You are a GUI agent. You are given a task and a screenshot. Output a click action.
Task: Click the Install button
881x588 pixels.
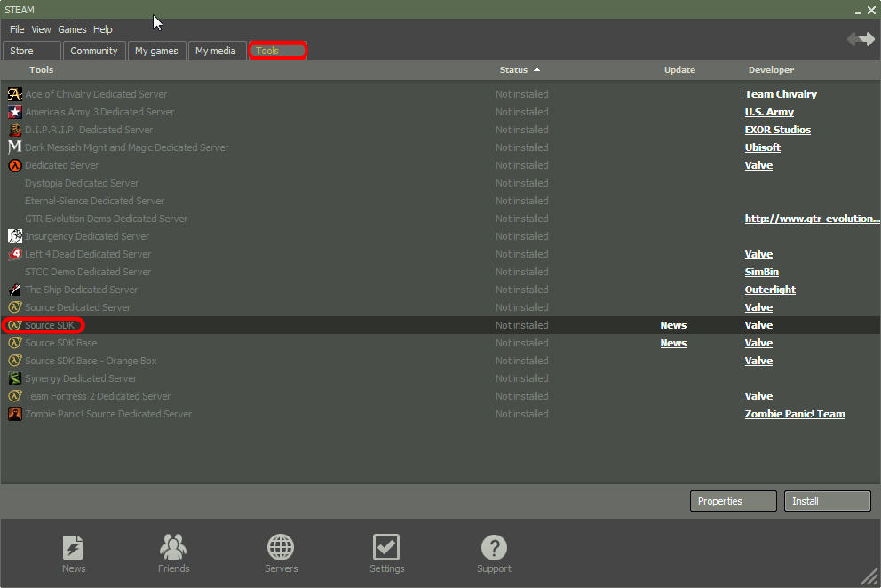[827, 501]
